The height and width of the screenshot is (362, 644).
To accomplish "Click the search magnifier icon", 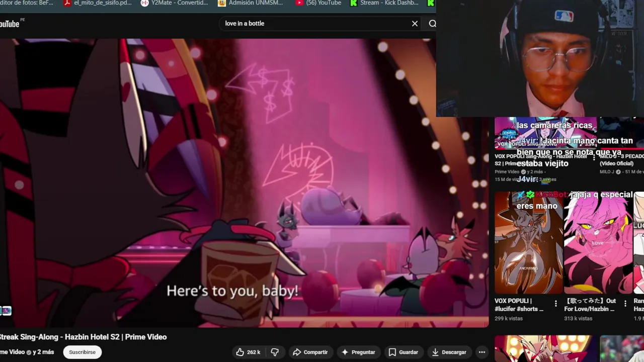I will click(x=432, y=24).
